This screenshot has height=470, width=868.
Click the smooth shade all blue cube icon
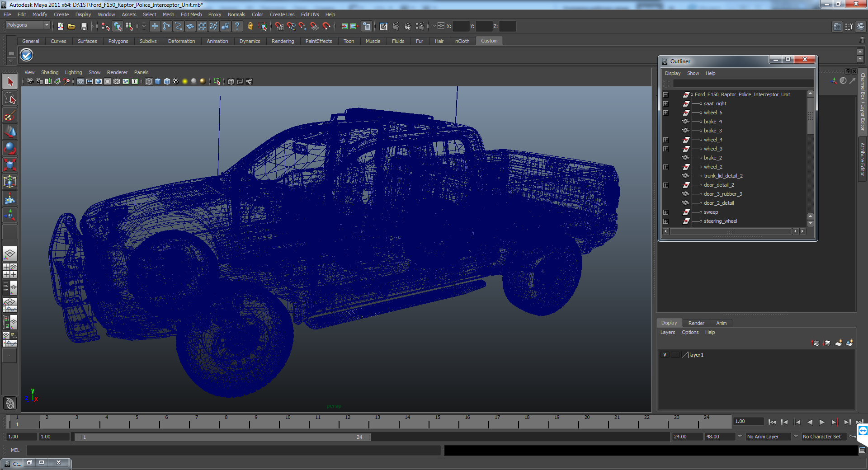[x=158, y=81]
